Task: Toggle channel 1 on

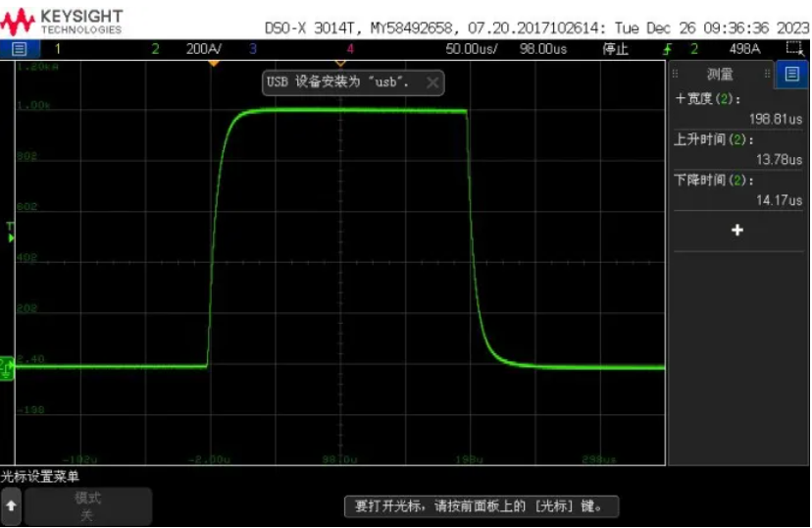Action: [57, 49]
